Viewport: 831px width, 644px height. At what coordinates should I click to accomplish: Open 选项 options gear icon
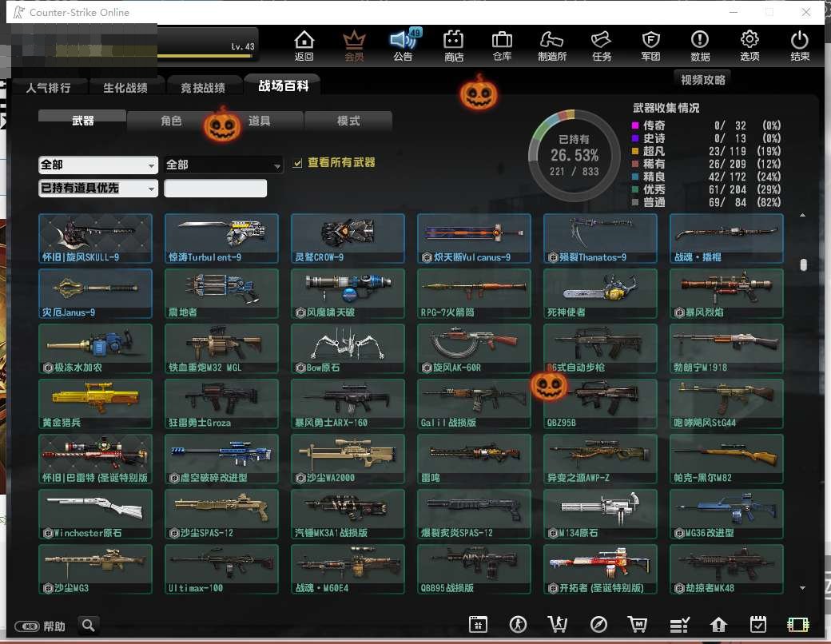(749, 46)
